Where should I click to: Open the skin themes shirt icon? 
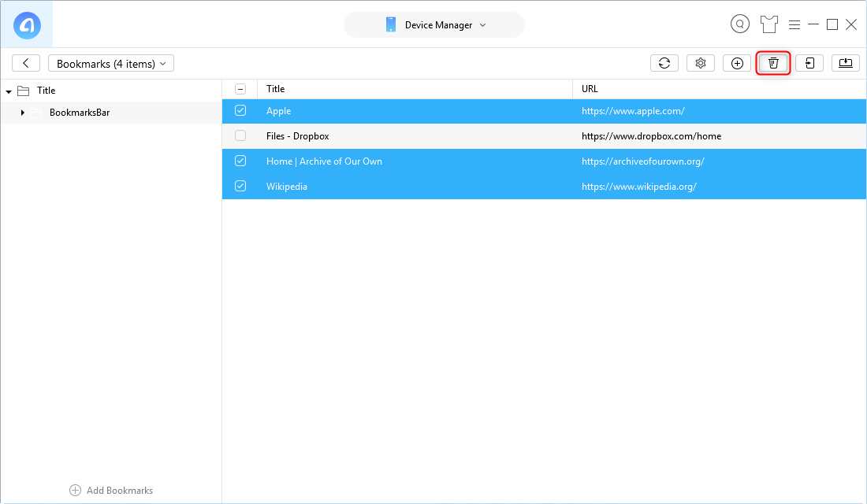coord(769,24)
